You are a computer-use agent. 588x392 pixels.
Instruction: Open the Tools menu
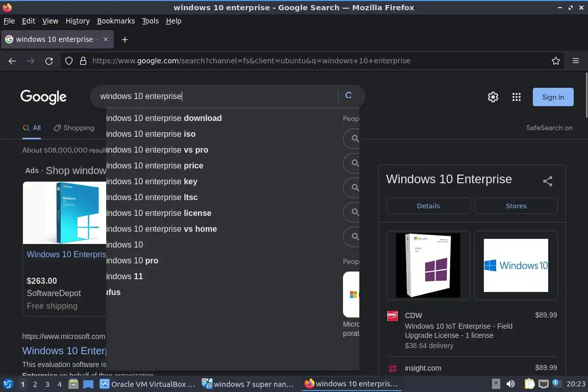click(151, 21)
